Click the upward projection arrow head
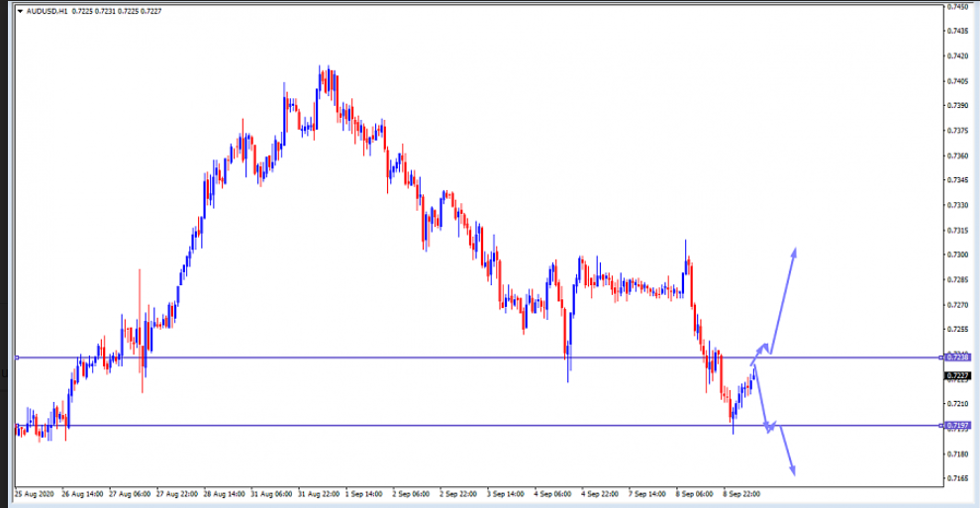 point(794,252)
